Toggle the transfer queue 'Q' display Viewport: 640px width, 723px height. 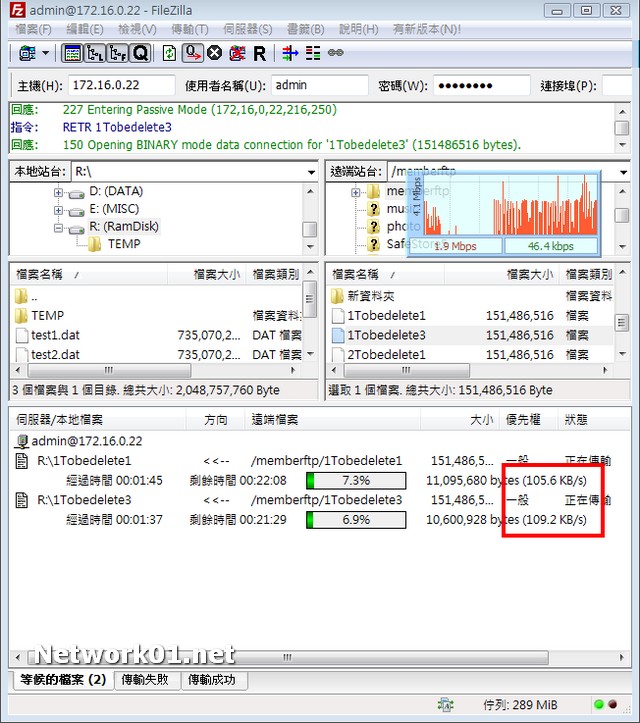click(x=139, y=53)
